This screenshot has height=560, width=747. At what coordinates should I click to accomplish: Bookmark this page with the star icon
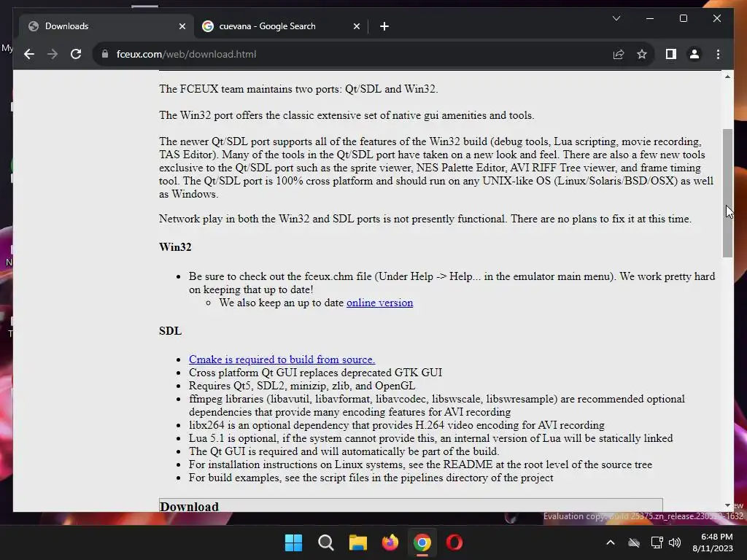pyautogui.click(x=642, y=54)
